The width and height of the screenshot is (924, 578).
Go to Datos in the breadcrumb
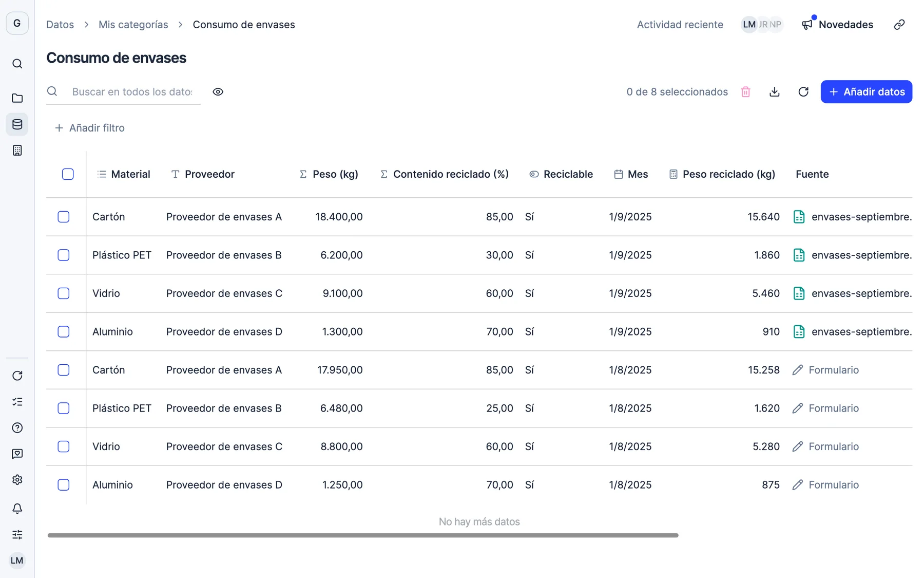coord(60,25)
